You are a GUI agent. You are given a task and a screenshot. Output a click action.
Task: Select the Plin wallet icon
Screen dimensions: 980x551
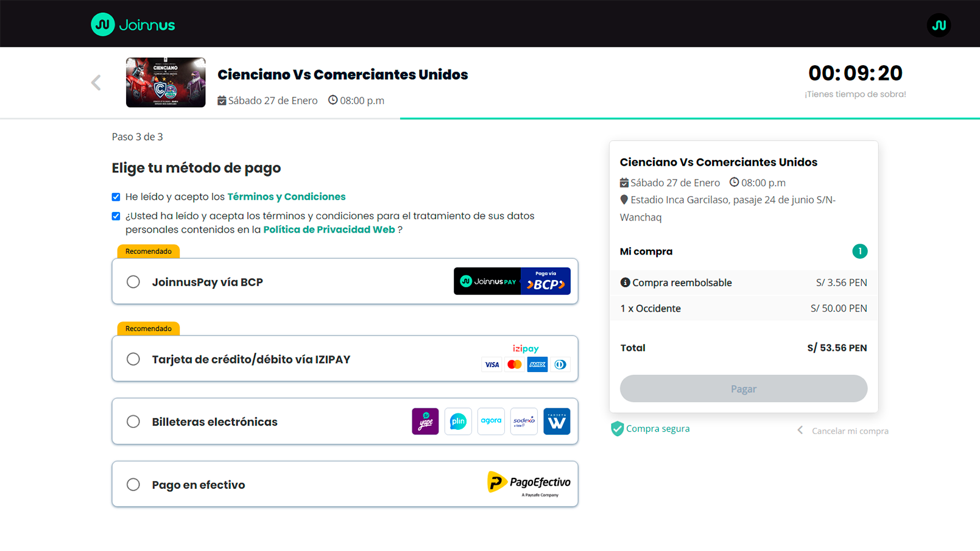point(457,421)
